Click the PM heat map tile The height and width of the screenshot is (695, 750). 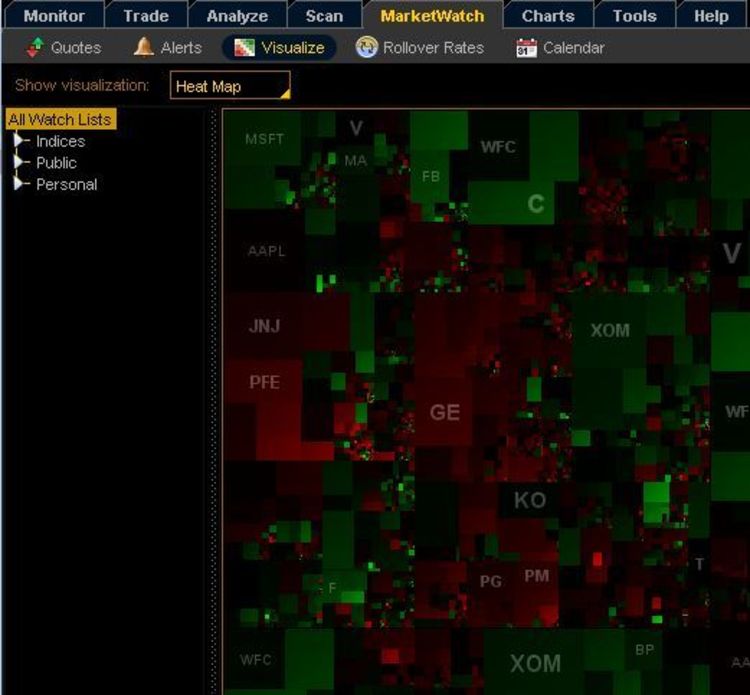click(x=537, y=575)
